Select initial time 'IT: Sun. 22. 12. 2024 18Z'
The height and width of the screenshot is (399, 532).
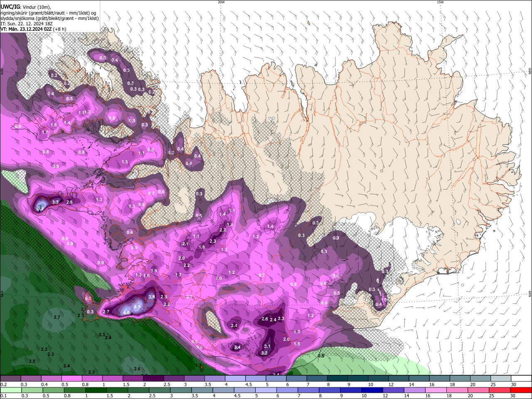[x=26, y=24]
